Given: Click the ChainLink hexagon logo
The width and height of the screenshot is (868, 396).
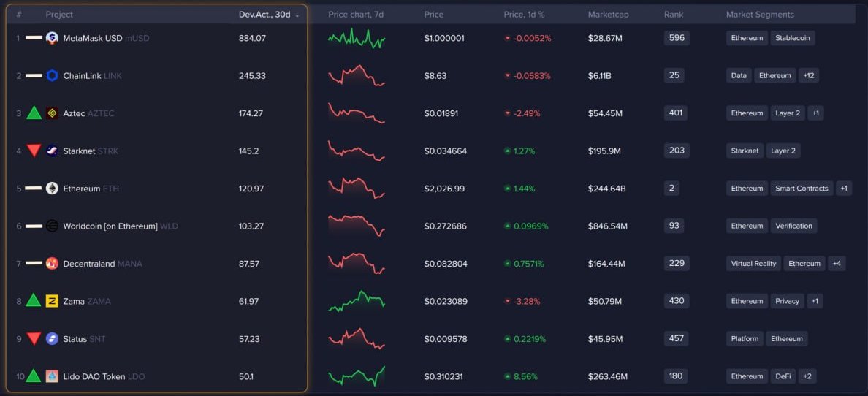Looking at the screenshot, I should (x=52, y=76).
